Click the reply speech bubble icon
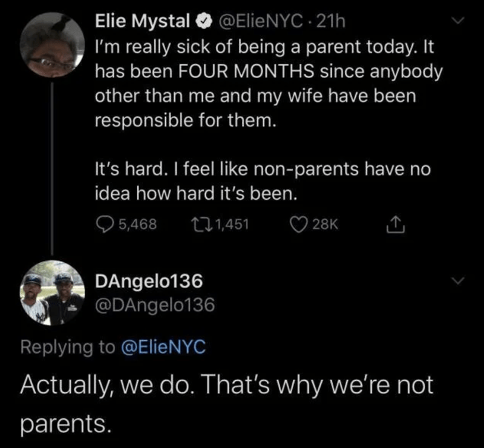Image resolution: width=484 pixels, height=448 pixels. tap(105, 225)
